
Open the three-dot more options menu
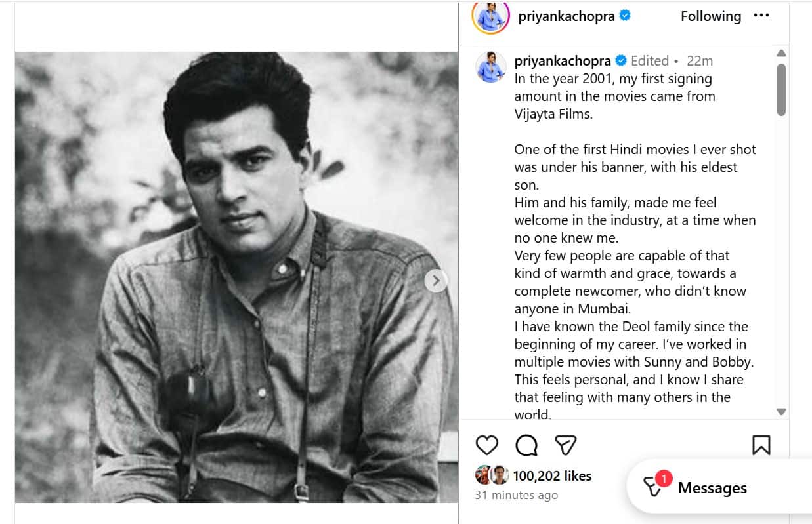pyautogui.click(x=761, y=16)
